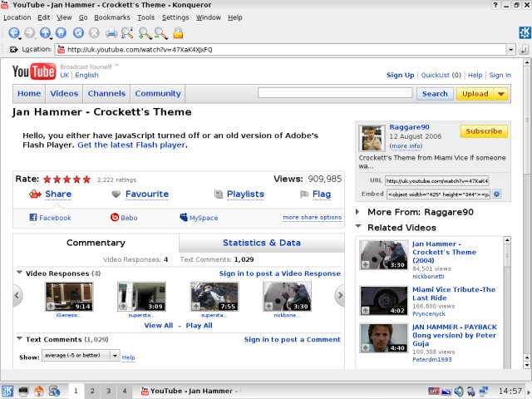Image resolution: width=532 pixels, height=399 pixels.
Task: Open the Upload button dropdown arrow
Action: point(500,94)
